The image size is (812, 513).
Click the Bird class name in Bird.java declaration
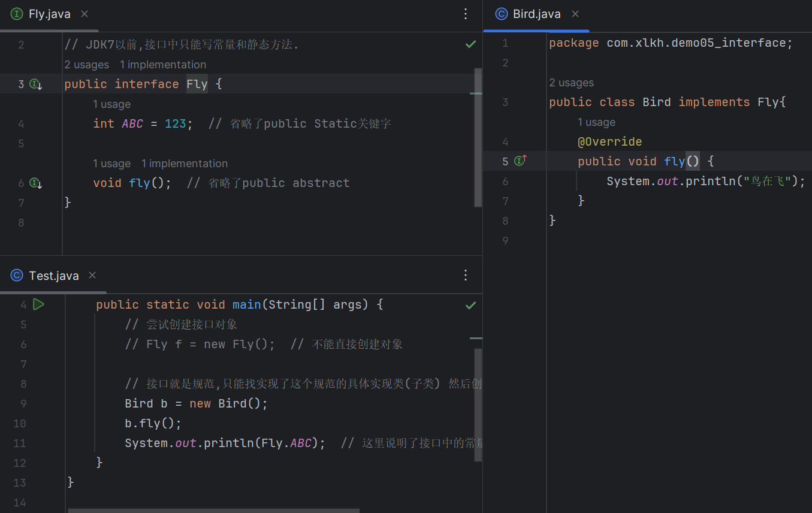(x=657, y=102)
